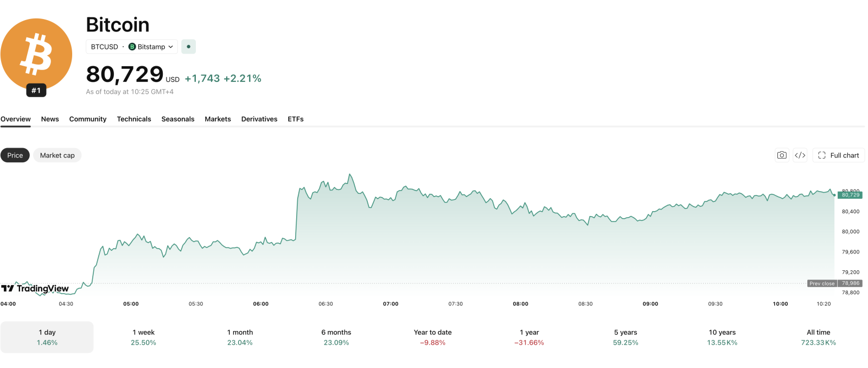Toggle chart to Price view
Image resolution: width=868 pixels, height=368 pixels.
pyautogui.click(x=15, y=155)
